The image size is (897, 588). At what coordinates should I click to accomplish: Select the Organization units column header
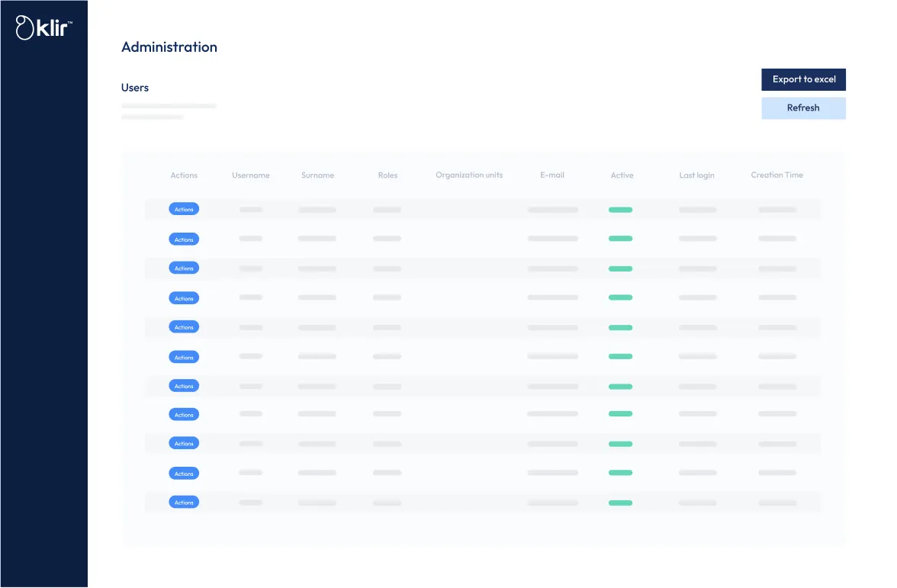[469, 175]
